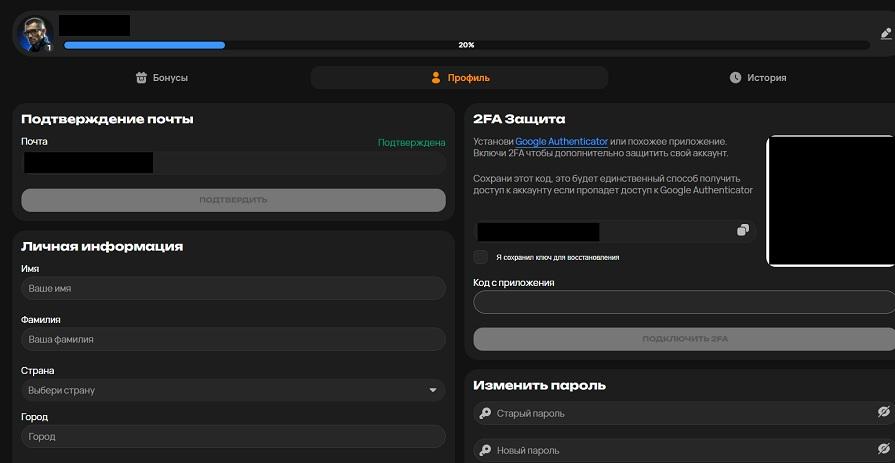The width and height of the screenshot is (895, 463).
Task: Click the profile avatar picture
Action: (35, 34)
